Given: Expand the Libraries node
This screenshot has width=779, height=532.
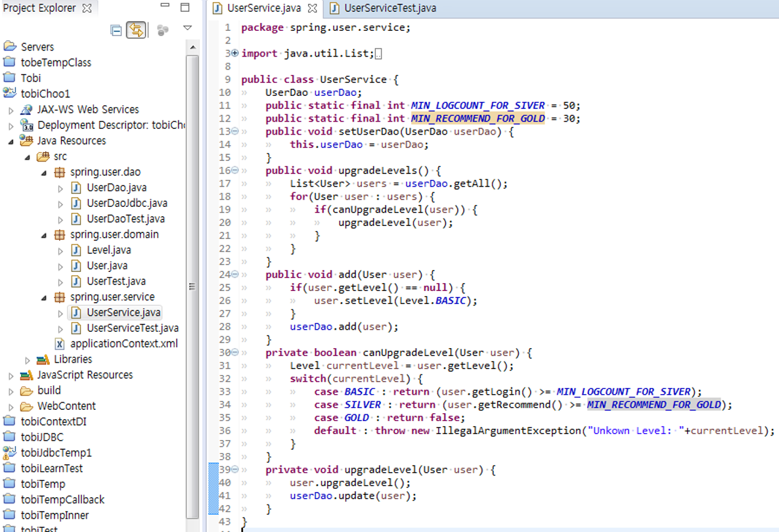Looking at the screenshot, I should [x=28, y=360].
